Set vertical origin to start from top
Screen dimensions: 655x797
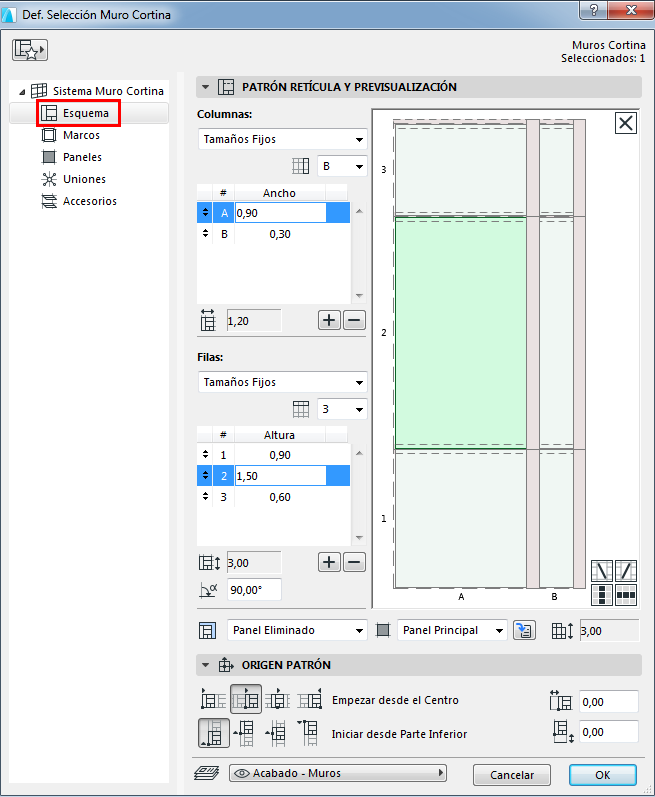[x=308, y=733]
